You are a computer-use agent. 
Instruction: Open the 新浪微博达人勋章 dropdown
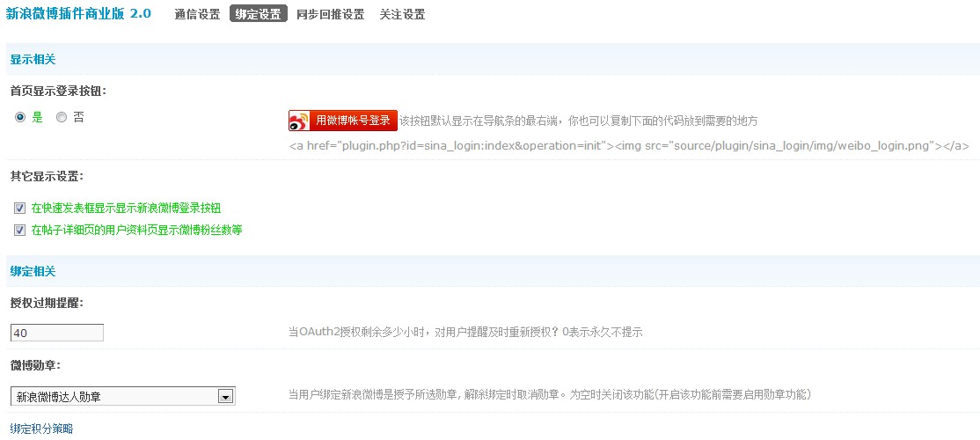click(123, 396)
